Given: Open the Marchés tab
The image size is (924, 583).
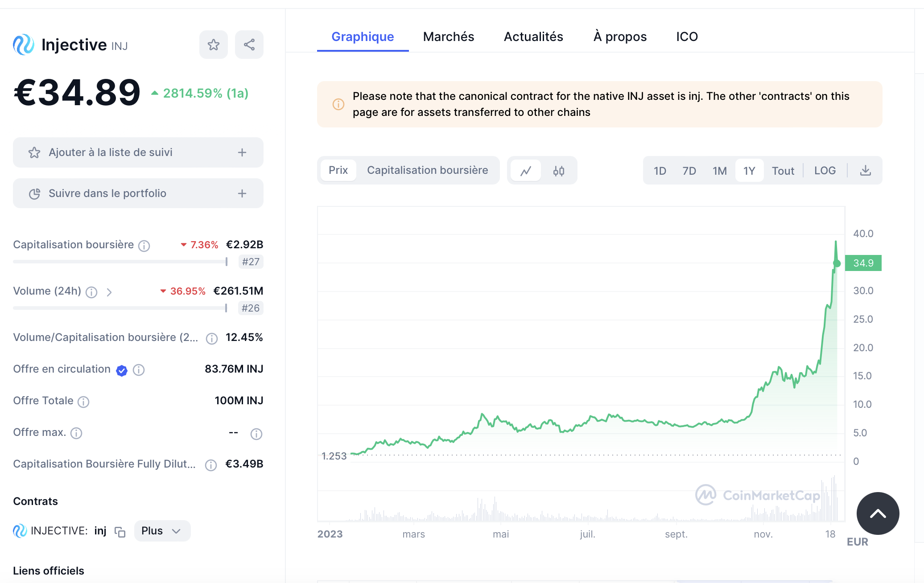Looking at the screenshot, I should [x=448, y=37].
